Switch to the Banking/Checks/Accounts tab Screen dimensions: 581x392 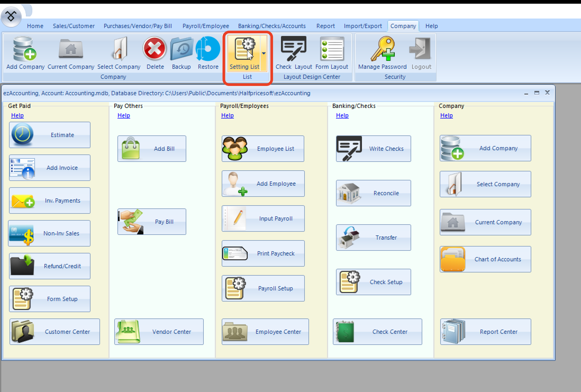[272, 26]
